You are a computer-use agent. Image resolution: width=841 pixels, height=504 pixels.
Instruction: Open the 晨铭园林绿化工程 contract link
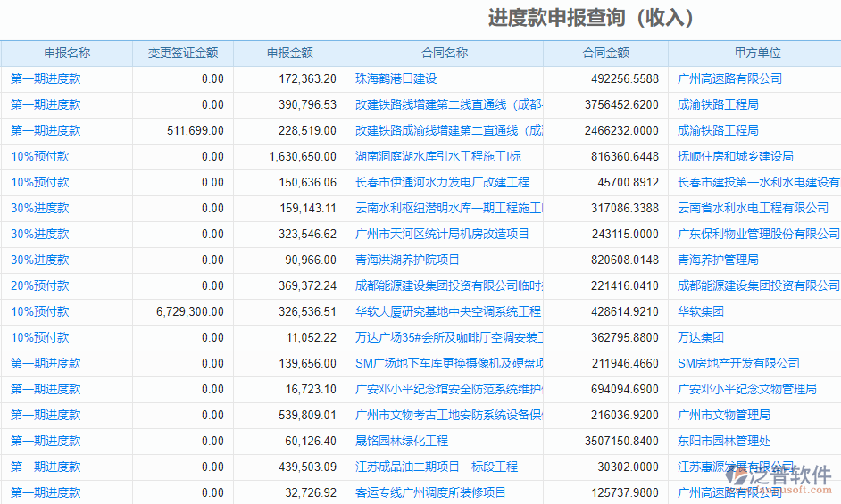(x=401, y=442)
